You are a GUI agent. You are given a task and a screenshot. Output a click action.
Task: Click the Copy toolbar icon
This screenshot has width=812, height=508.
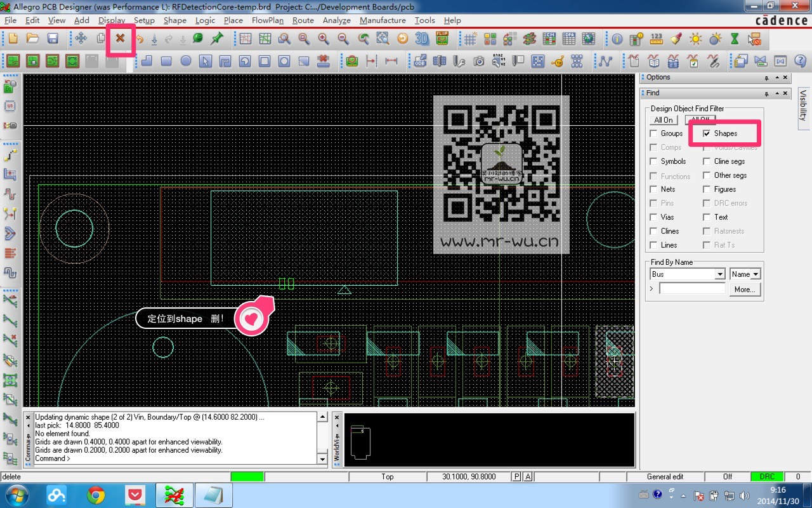100,39
